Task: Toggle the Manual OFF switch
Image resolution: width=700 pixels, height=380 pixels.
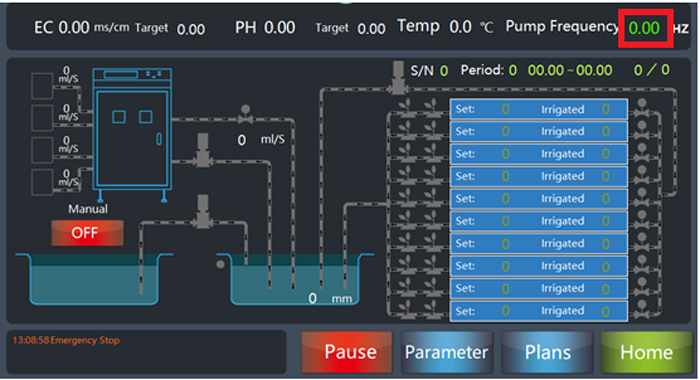Action: click(x=87, y=233)
